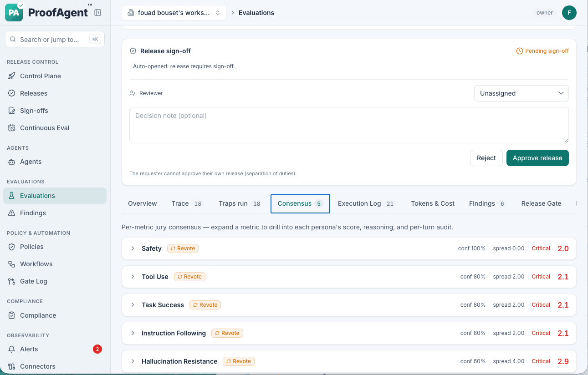Open the Tokens & Cost tab
This screenshot has height=375, width=588.
pos(433,203)
